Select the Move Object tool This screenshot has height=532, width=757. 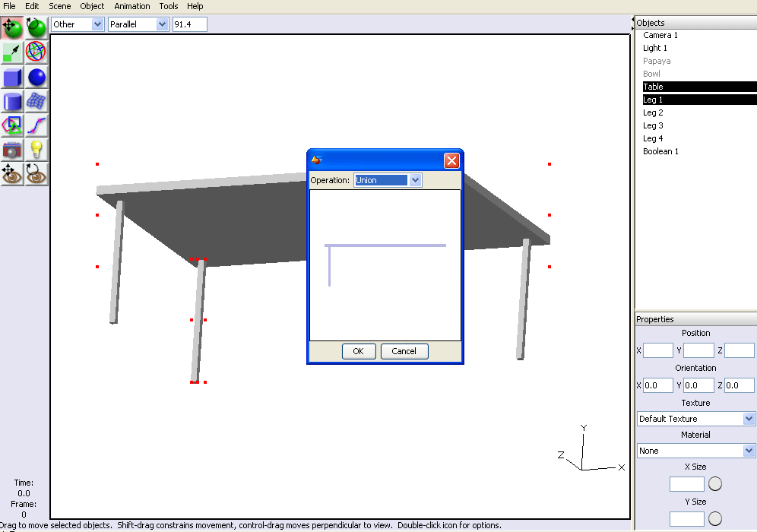click(12, 28)
